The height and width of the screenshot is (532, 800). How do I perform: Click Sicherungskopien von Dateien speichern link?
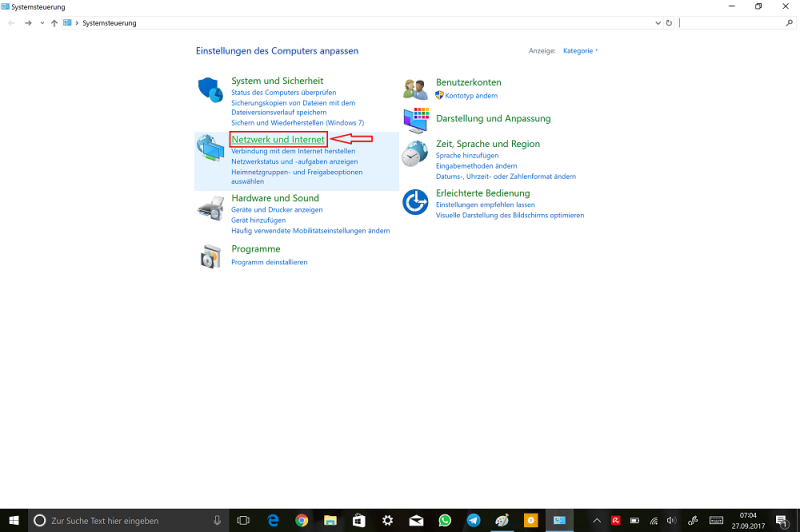click(x=293, y=108)
